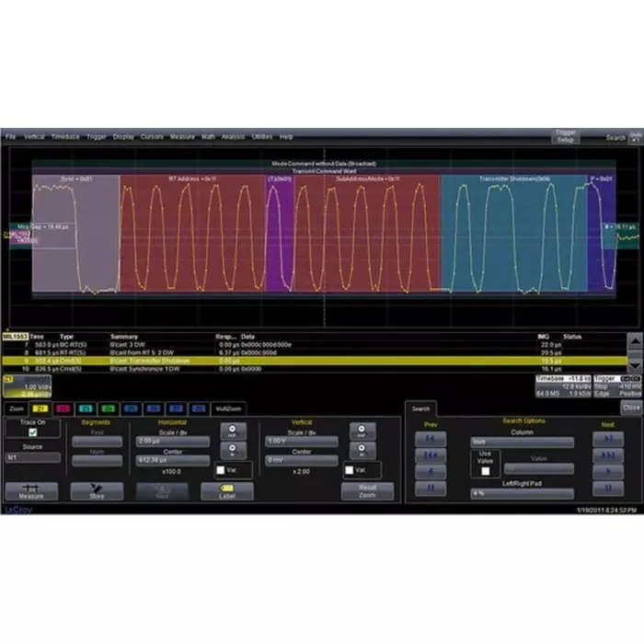
Task: Click the icon beside Search at top right
Action: (x=636, y=138)
